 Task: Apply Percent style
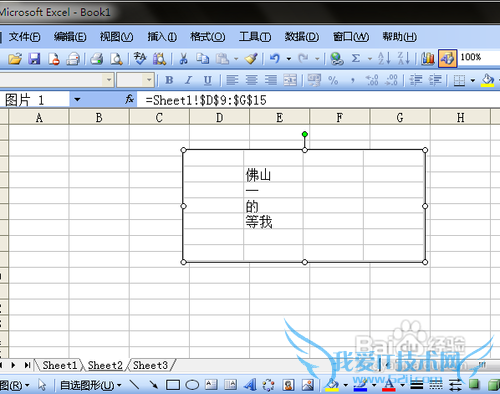coord(333,80)
